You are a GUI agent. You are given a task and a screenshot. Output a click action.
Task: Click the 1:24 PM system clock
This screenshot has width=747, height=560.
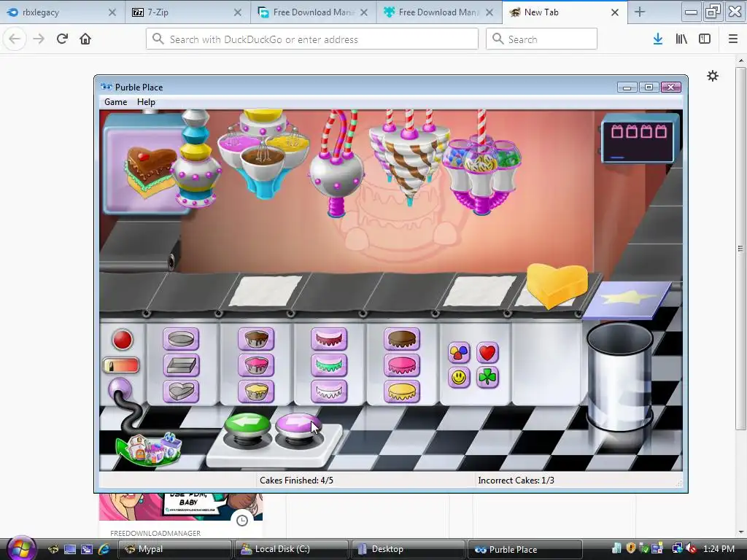coord(719,549)
